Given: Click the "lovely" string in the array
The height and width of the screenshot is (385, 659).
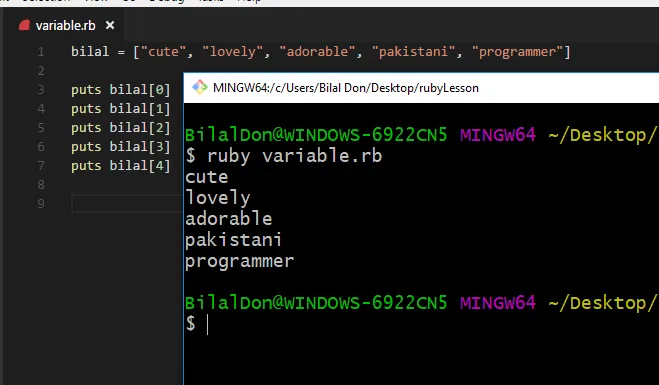Looking at the screenshot, I should coord(233,52).
